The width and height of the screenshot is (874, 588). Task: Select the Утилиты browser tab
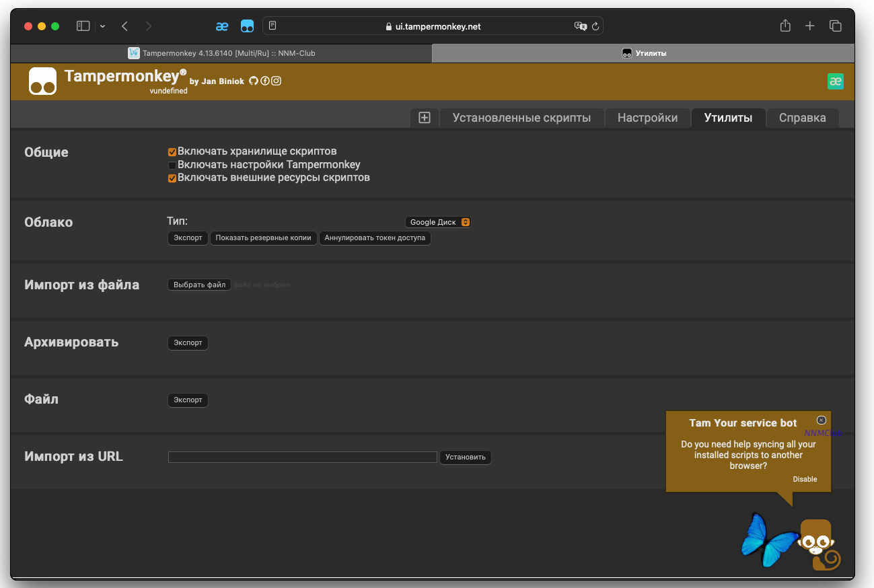[x=643, y=53]
